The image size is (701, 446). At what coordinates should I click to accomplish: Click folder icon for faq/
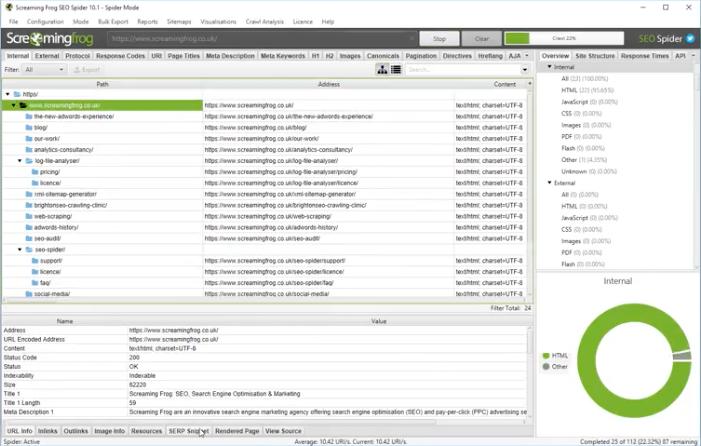click(35, 283)
